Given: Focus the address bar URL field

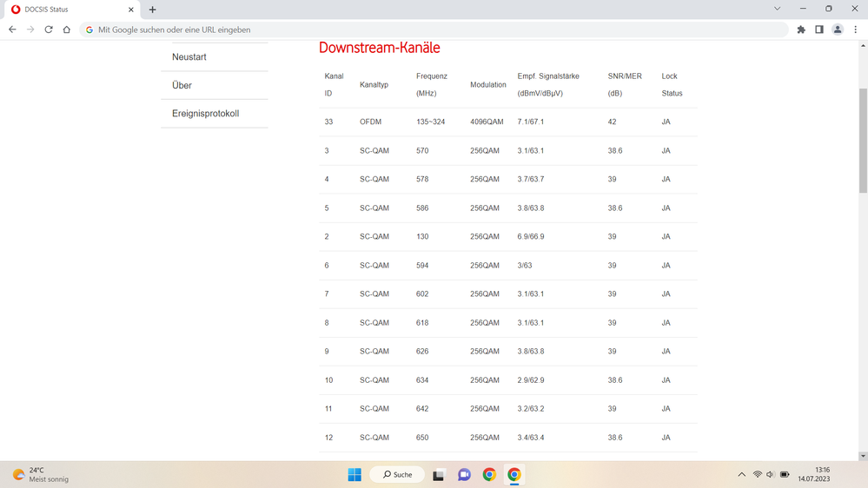Looking at the screenshot, I should [x=434, y=30].
